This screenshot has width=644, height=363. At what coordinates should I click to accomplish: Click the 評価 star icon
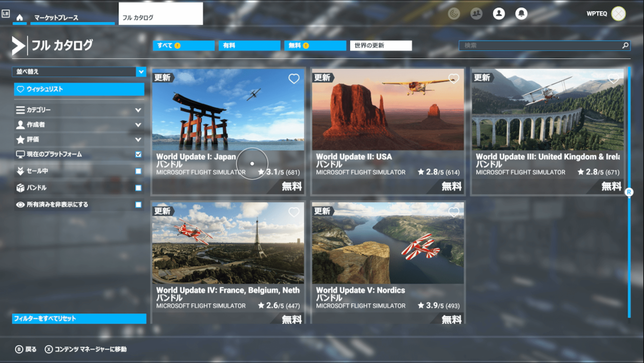pos(20,139)
